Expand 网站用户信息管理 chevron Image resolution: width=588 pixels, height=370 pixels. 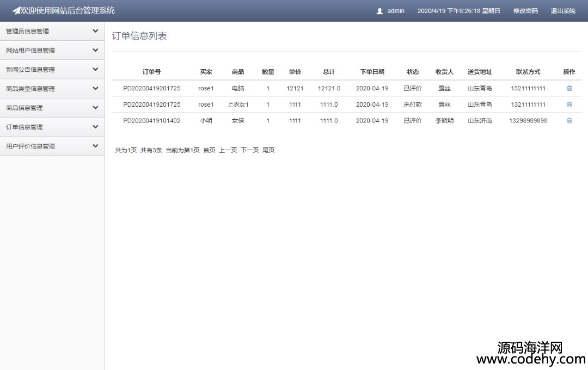pyautogui.click(x=95, y=50)
